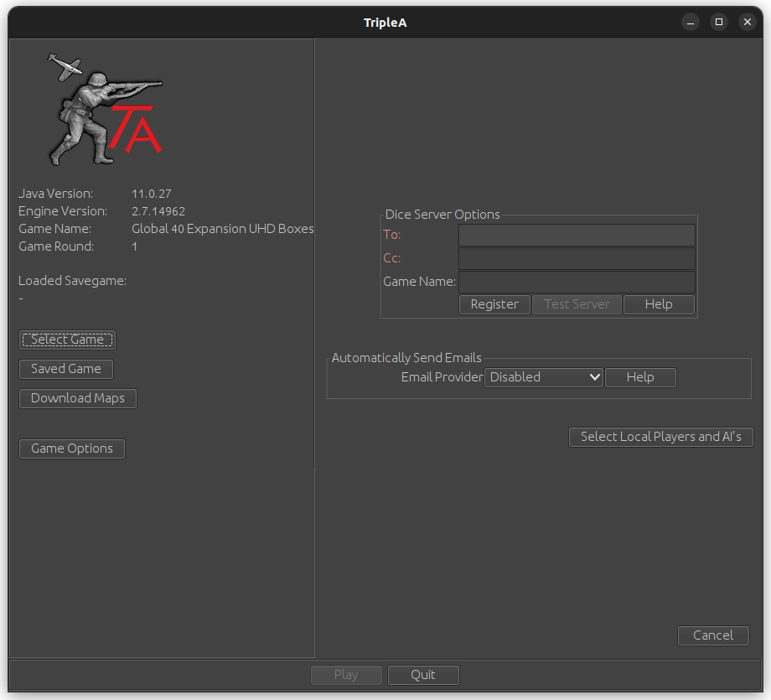Click Register in Dice Server Options
This screenshot has width=771, height=700.
click(x=494, y=304)
